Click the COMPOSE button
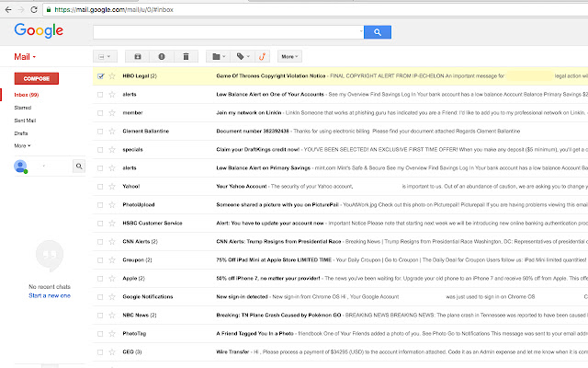The width and height of the screenshot is (588, 368). pos(37,78)
